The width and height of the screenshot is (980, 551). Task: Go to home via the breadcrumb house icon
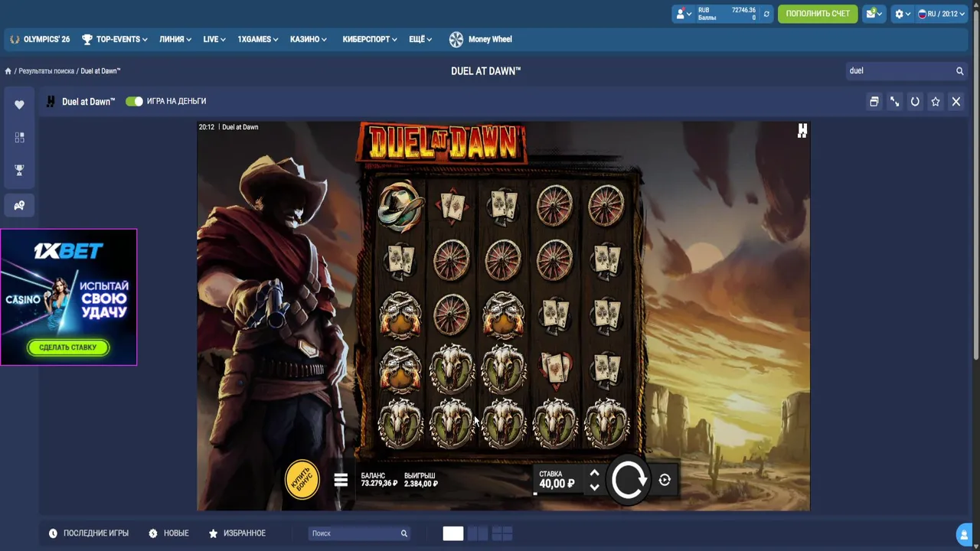tap(8, 71)
